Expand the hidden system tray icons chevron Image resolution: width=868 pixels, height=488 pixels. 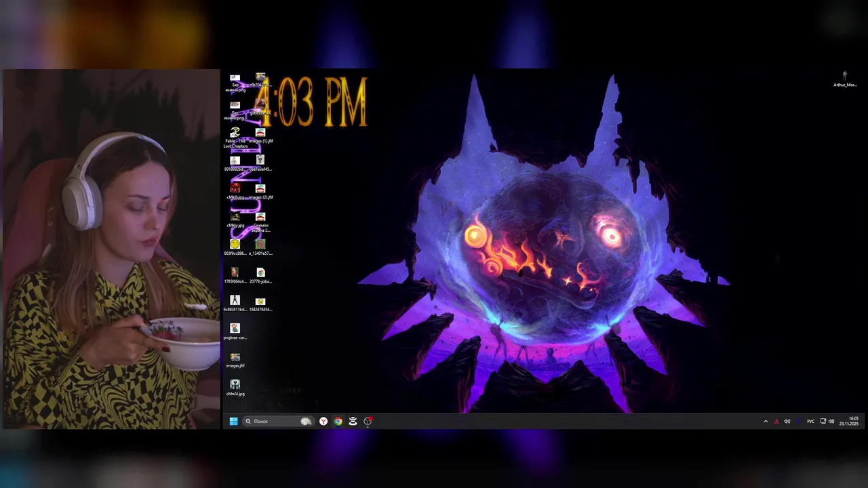tap(766, 421)
